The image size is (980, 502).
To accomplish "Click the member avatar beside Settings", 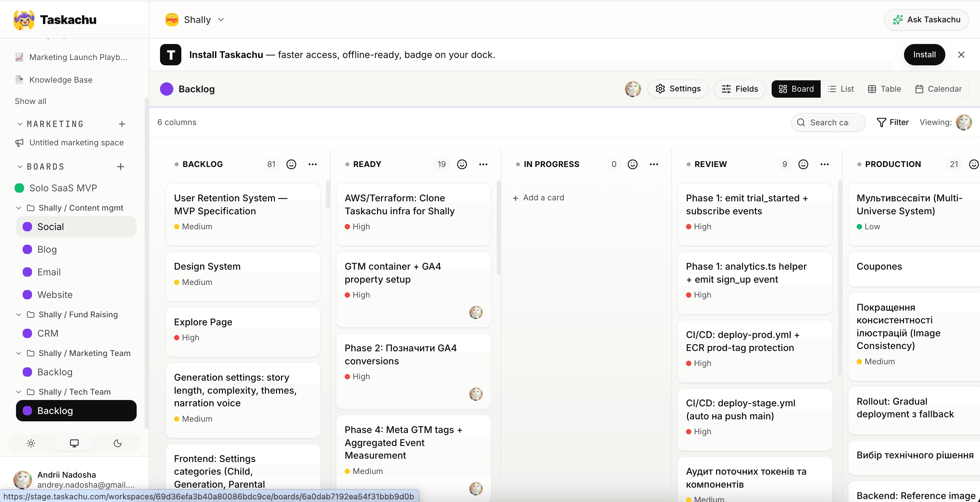I will (633, 89).
